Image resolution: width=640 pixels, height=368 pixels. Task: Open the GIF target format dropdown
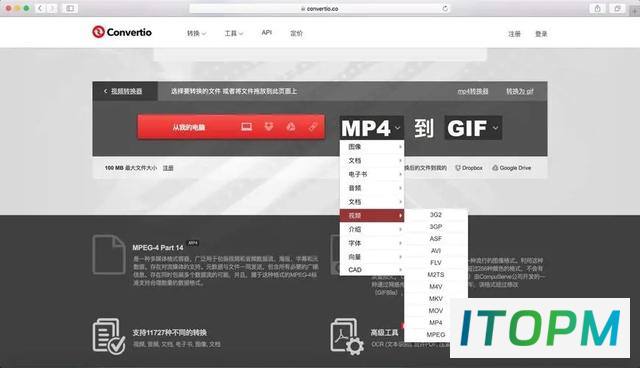coord(473,128)
